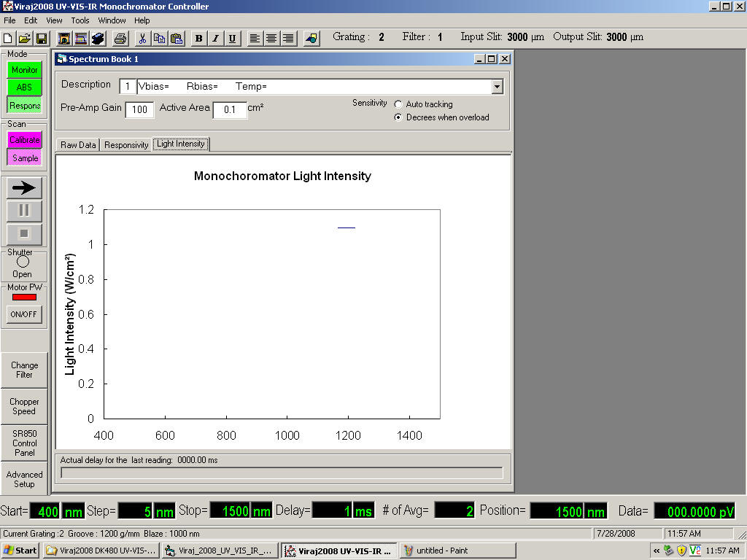Switch to the Responsivity tab
747x560 pixels.
pos(126,145)
